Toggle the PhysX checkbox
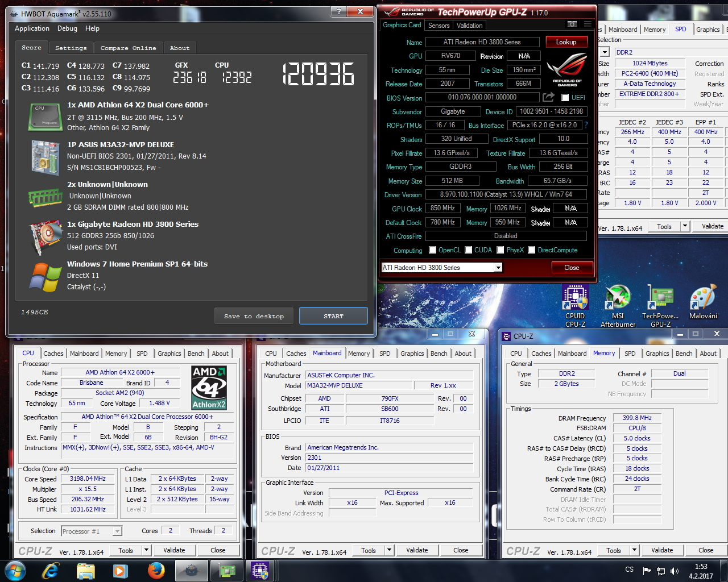 500,250
